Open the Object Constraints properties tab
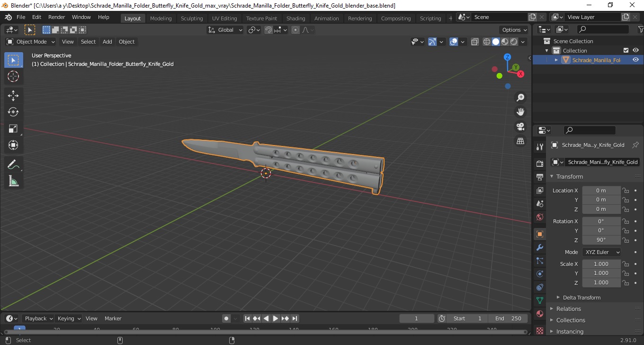 (539, 287)
